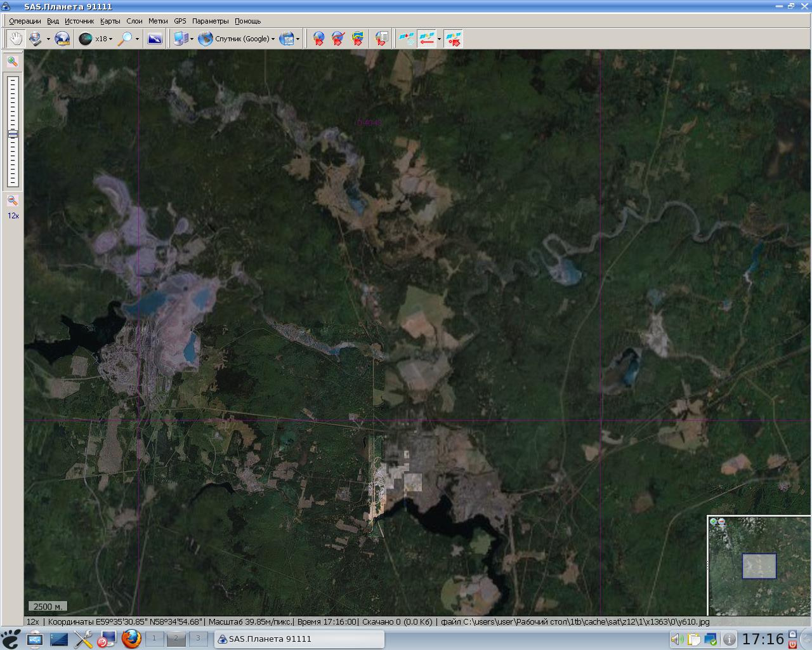Screen dimensions: 812x650
Task: Open the placemark manager list icon
Action: pyautogui.click(x=381, y=39)
